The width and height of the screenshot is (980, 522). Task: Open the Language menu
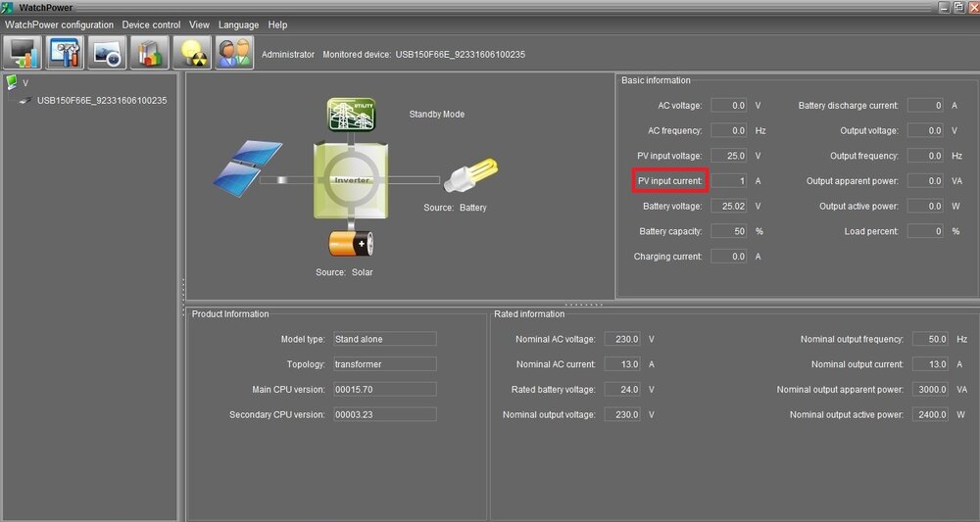point(238,24)
